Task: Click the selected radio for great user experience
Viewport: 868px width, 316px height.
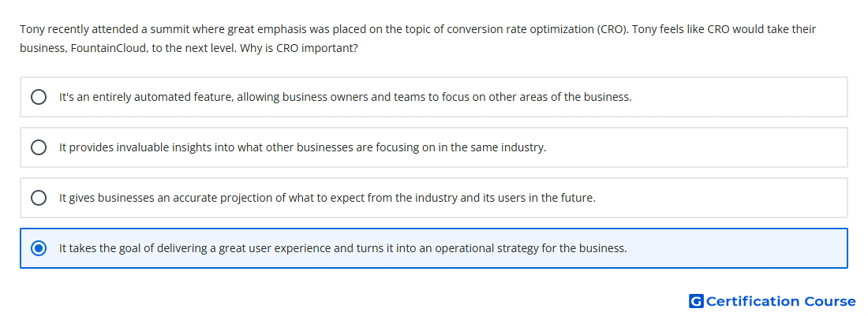Action: (39, 248)
